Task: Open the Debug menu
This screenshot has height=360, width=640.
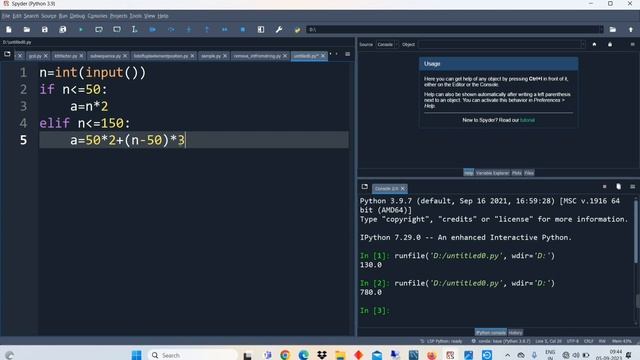Action: coord(77,16)
